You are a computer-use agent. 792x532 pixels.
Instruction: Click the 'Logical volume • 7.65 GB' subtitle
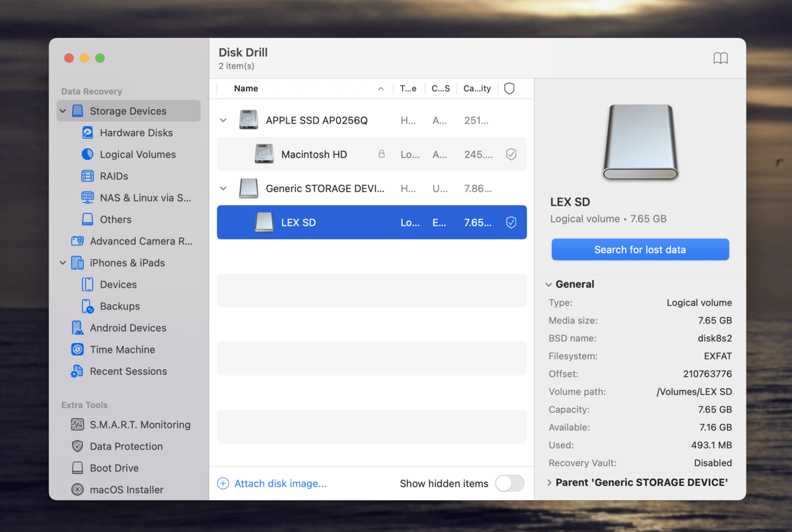click(608, 219)
